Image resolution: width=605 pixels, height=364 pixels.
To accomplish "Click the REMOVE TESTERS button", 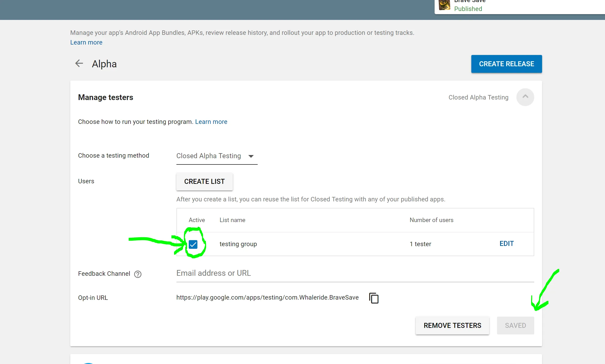I will (x=452, y=326).
